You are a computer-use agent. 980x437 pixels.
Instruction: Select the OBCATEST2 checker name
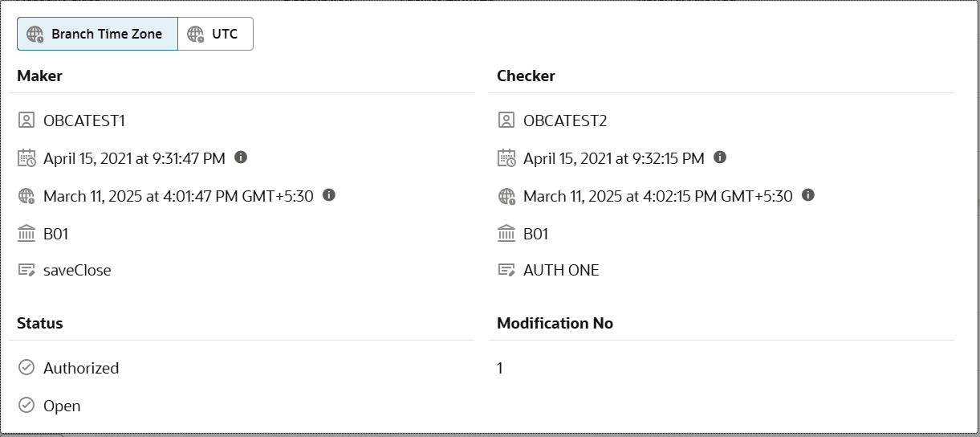[565, 121]
